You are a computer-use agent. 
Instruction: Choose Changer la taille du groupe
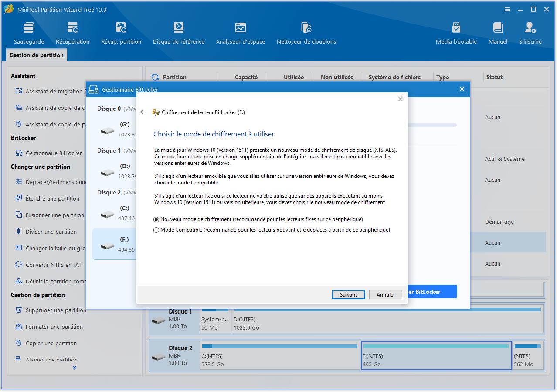50,248
